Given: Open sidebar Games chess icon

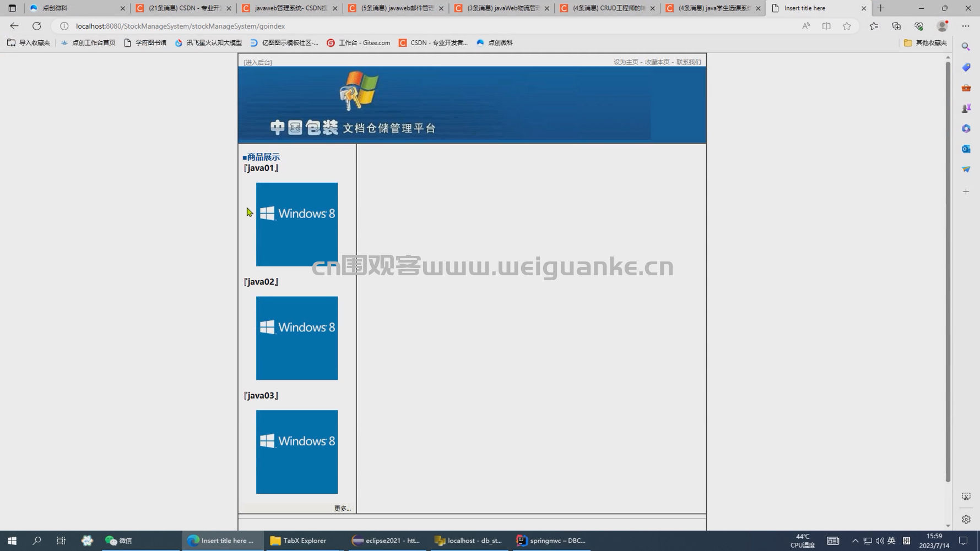Looking at the screenshot, I should [966, 108].
